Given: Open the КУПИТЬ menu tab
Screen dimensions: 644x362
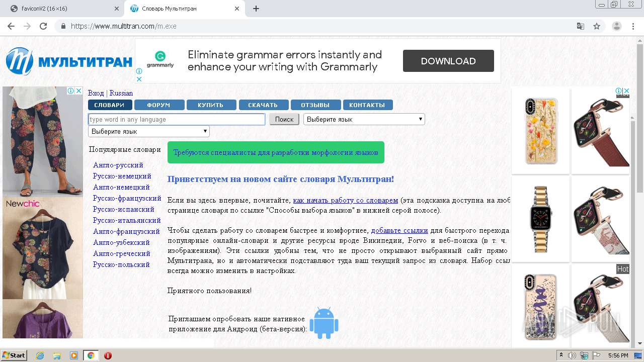Looking at the screenshot, I should [211, 105].
